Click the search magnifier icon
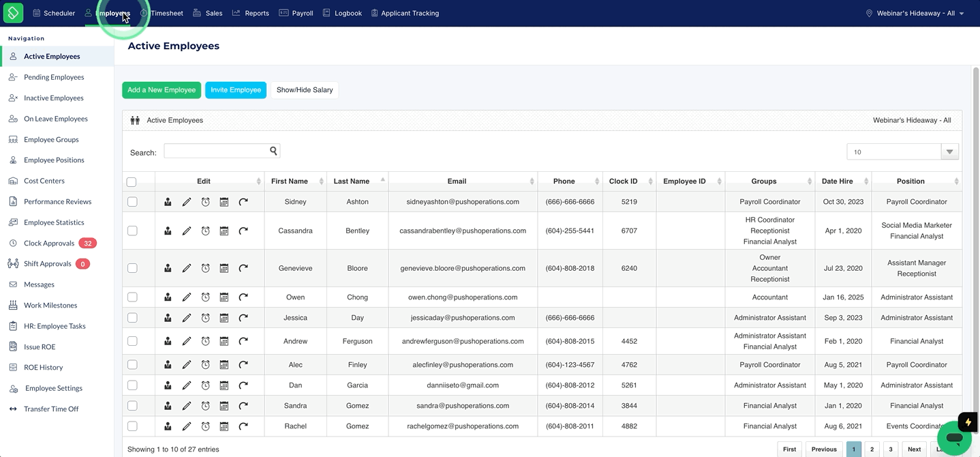 (273, 151)
